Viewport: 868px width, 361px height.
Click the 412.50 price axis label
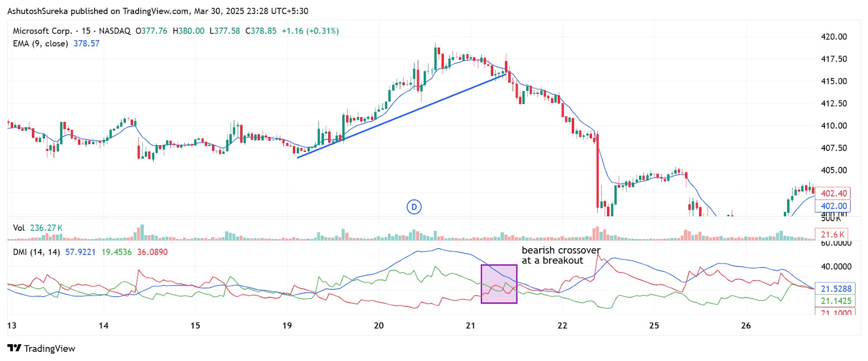[x=834, y=104]
